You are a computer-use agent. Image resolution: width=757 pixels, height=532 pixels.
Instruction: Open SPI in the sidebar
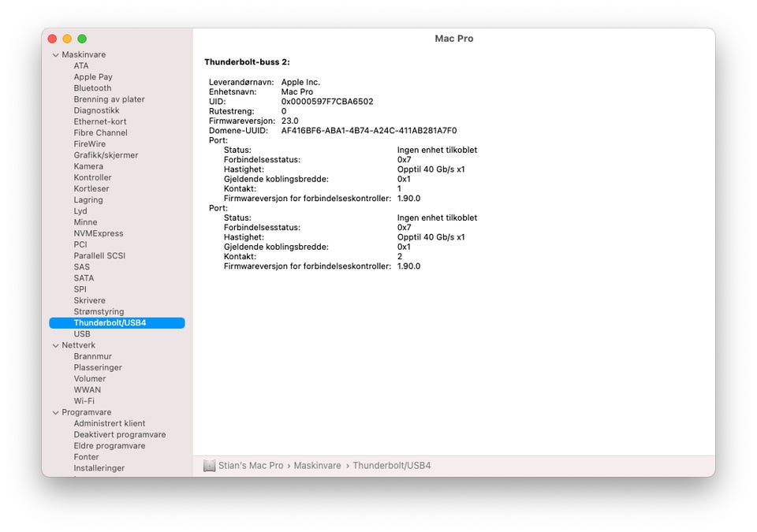[80, 289]
